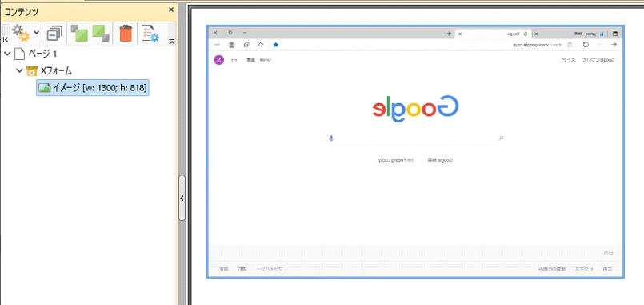Close the コンテンツ panel
Image resolution: width=644 pixels, height=305 pixels.
[x=171, y=10]
